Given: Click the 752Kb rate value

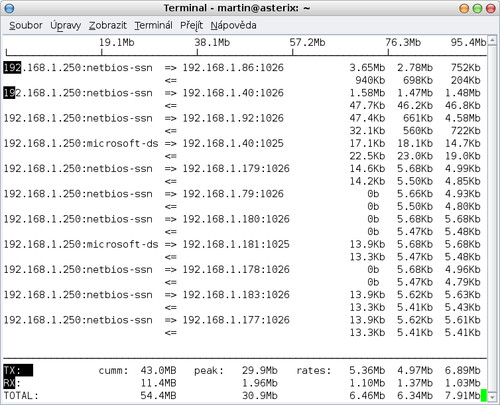Looking at the screenshot, I should [x=466, y=68].
